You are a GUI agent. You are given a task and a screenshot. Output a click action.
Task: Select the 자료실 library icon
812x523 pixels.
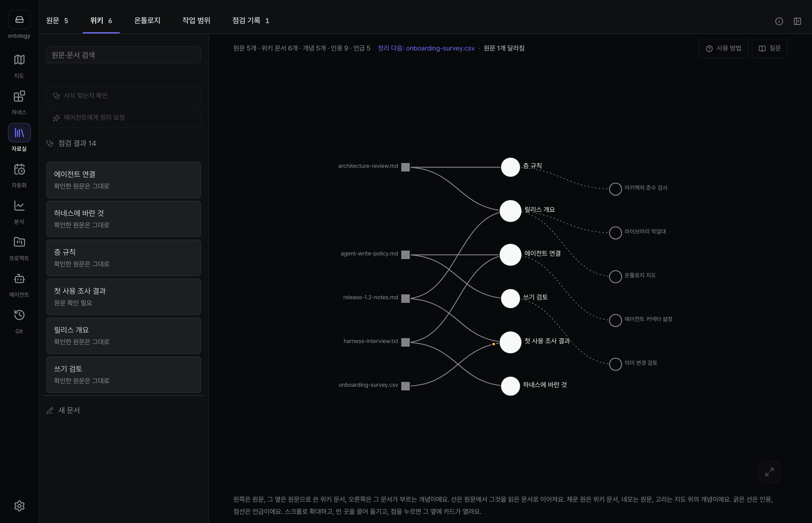[19, 133]
